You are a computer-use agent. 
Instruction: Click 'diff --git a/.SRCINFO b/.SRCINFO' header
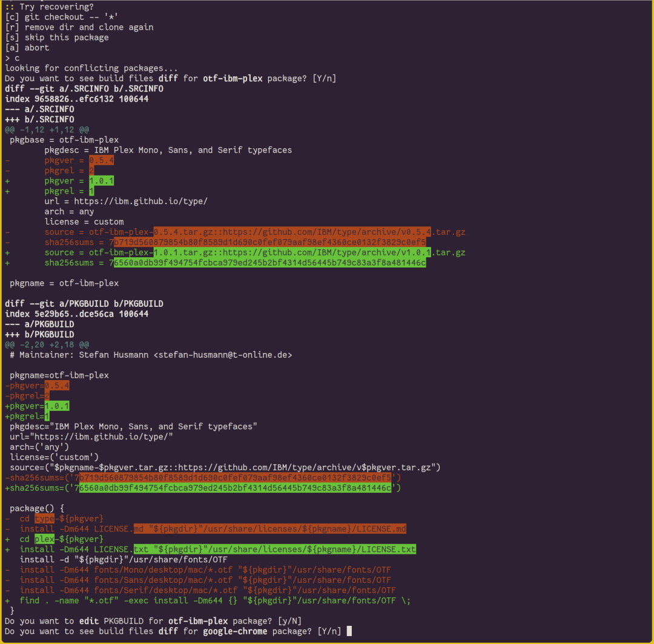[x=84, y=89]
